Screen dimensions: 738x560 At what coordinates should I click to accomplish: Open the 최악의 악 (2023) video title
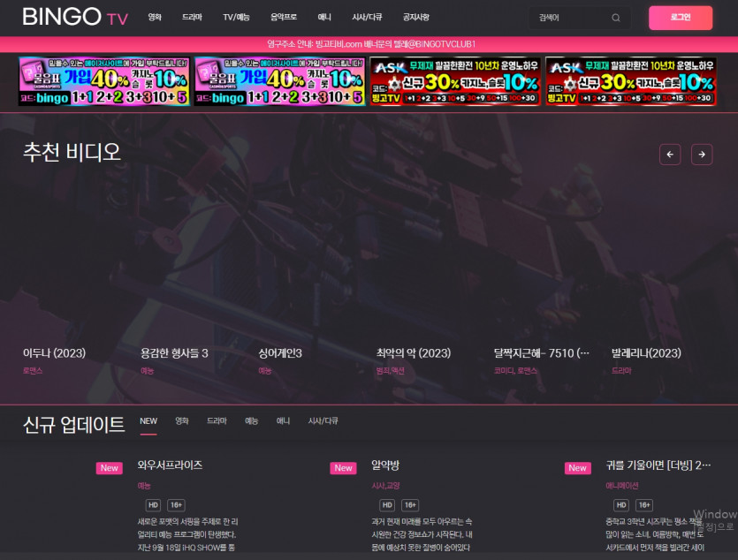tap(413, 353)
